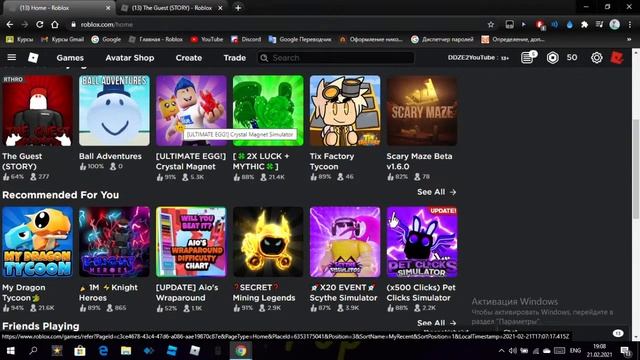640x360 pixels.
Task: Switch to The Guest (STORY) tab
Action: 172,8
